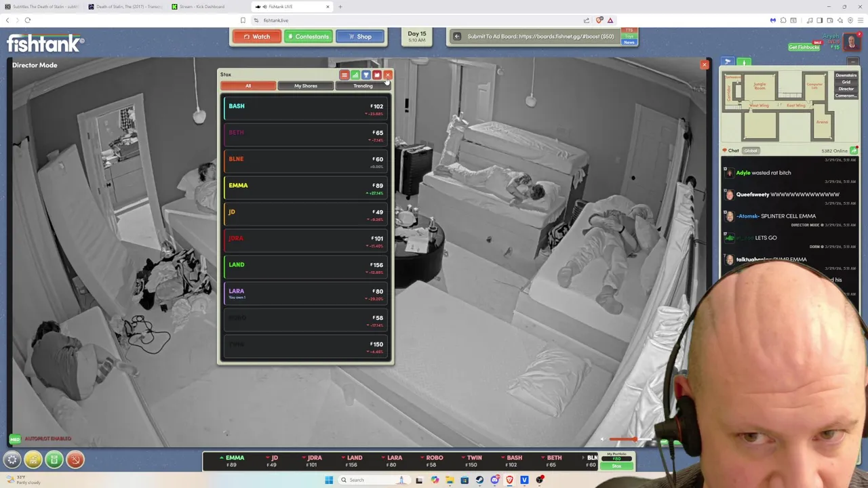868x488 pixels.
Task: Open the Stox panel menu icon
Action: pyautogui.click(x=344, y=75)
